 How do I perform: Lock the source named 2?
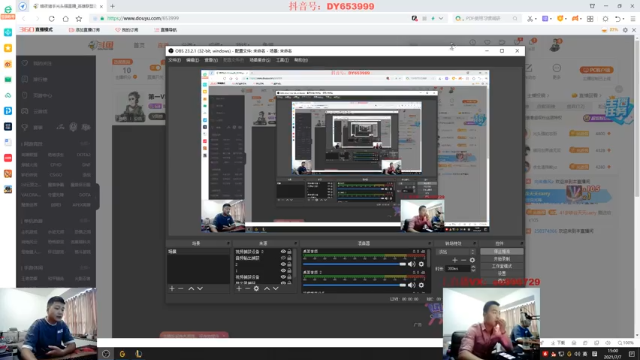(289, 264)
